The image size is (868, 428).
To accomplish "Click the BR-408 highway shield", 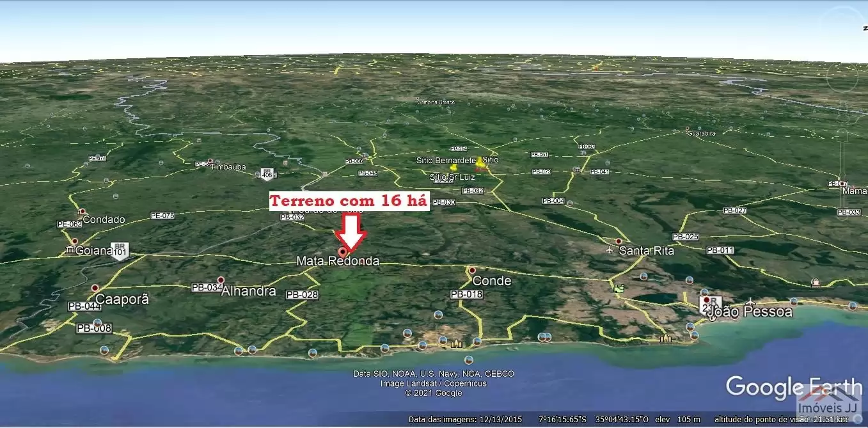I will pos(268,173).
